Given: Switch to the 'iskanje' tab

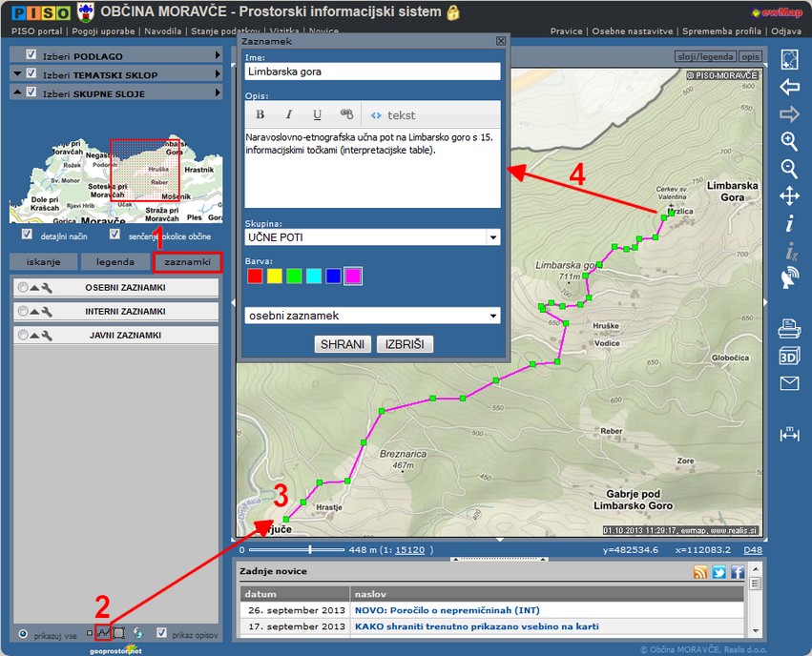Looking at the screenshot, I should coord(43,262).
